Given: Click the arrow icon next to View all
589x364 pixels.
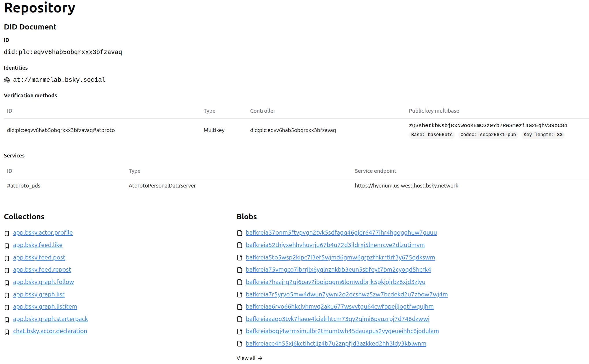Looking at the screenshot, I should (260, 358).
